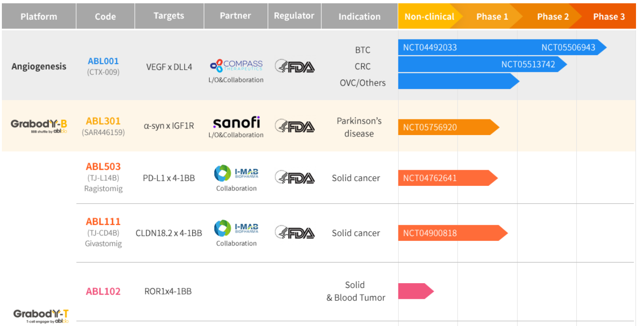The width and height of the screenshot is (644, 326).
Task: Click FDA logo in ABL111 row
Action: point(295,233)
